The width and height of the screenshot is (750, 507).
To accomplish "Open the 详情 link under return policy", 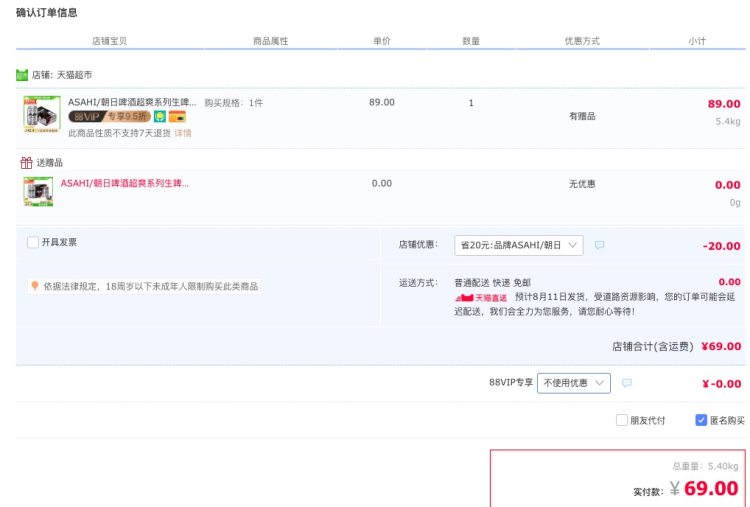I will (182, 133).
